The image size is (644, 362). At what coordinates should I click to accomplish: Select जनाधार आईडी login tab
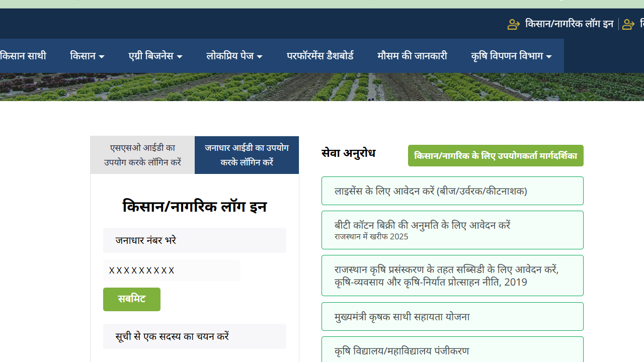[247, 155]
